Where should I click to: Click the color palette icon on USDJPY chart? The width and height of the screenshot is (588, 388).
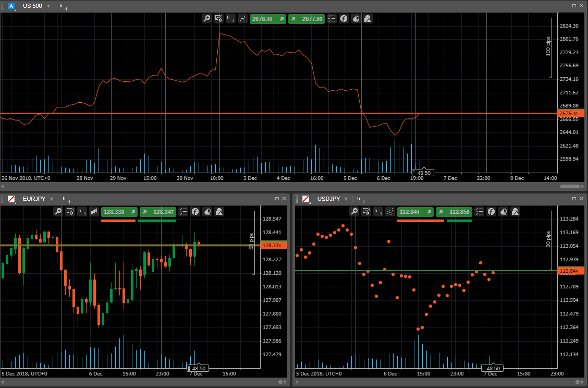tap(503, 212)
